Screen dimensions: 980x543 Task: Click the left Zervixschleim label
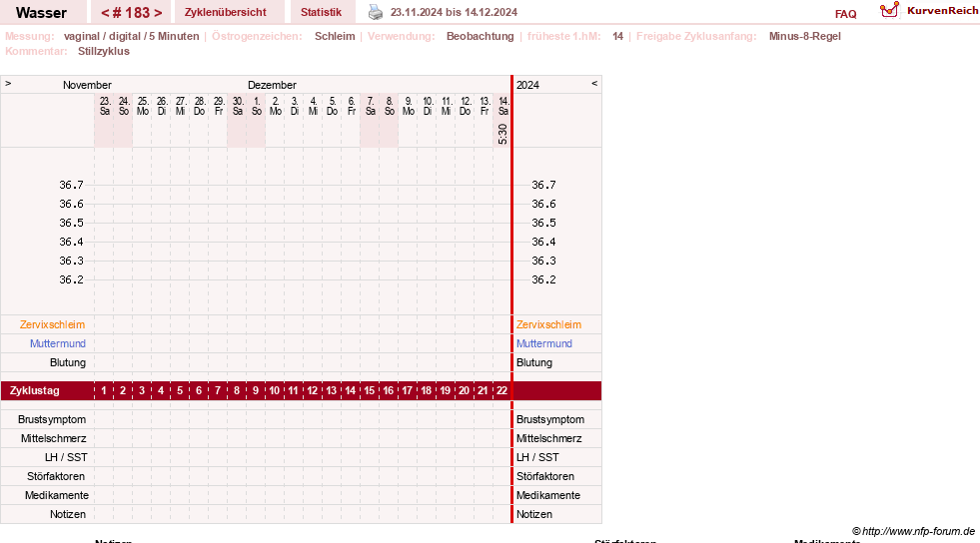[x=53, y=324]
